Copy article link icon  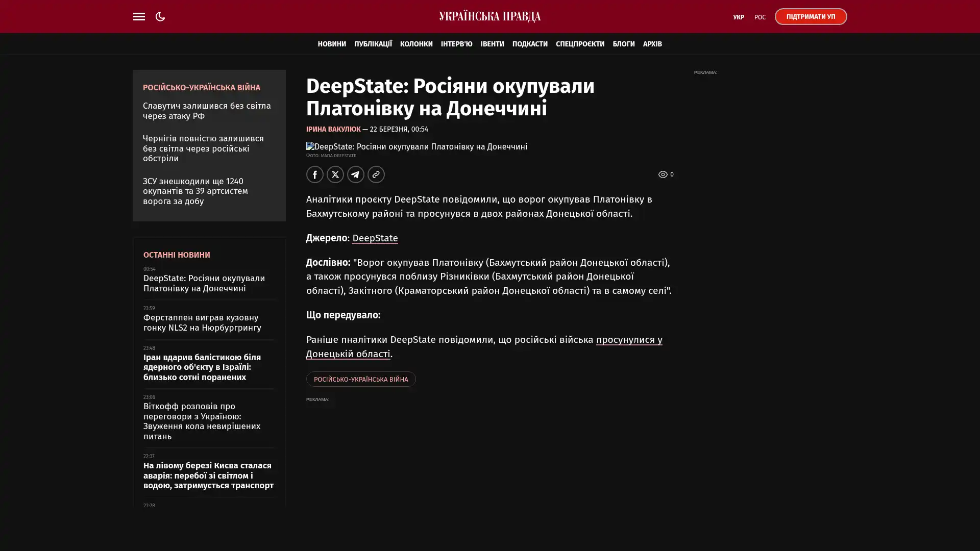coord(376,174)
